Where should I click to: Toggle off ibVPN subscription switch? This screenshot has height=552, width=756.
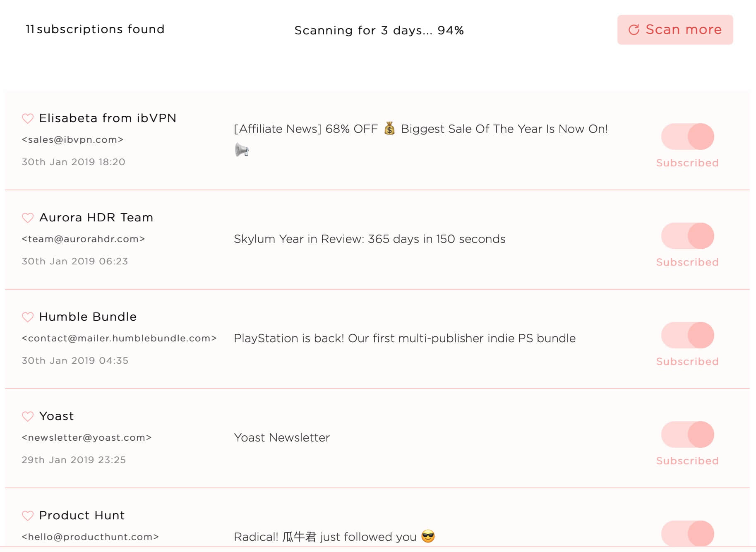click(687, 137)
